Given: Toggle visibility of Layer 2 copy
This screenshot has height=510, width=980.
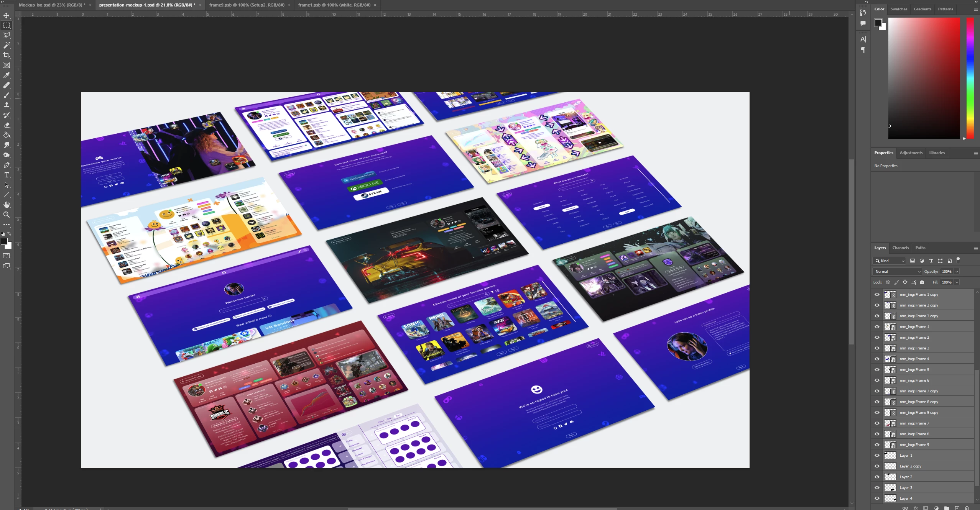Looking at the screenshot, I should pos(877,466).
